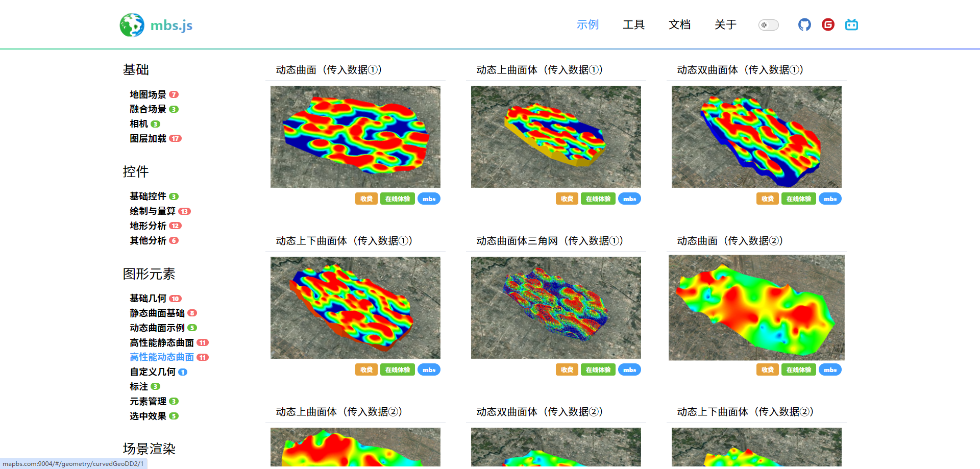Screen dimensions: 980x469
Task: Select 绘制与量算 in the sidebar
Action: (153, 211)
